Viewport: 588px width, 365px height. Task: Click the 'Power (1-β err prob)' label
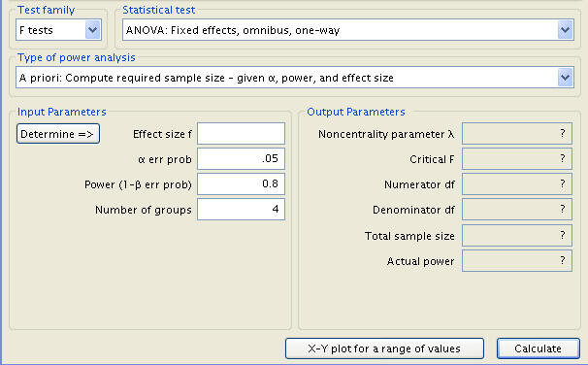(x=138, y=185)
